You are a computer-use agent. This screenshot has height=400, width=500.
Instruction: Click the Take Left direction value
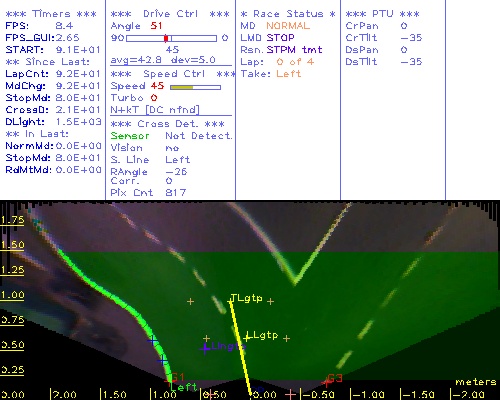click(x=289, y=74)
